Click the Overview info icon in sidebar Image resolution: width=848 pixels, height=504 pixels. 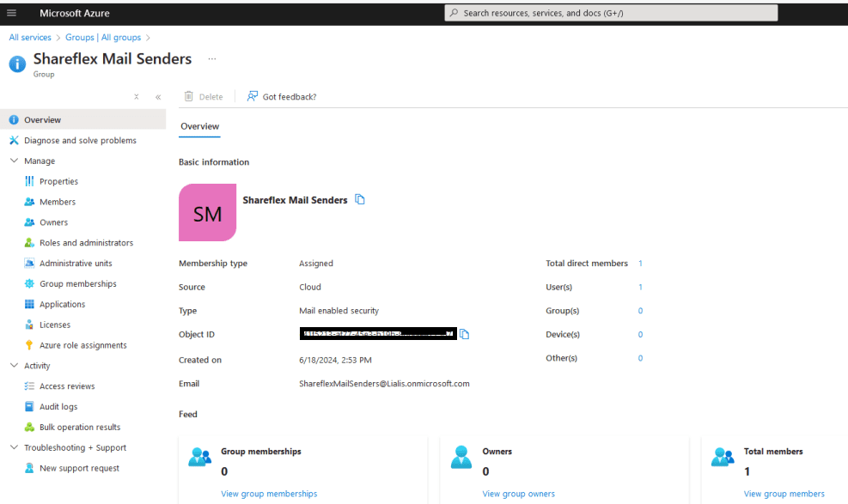[14, 120]
